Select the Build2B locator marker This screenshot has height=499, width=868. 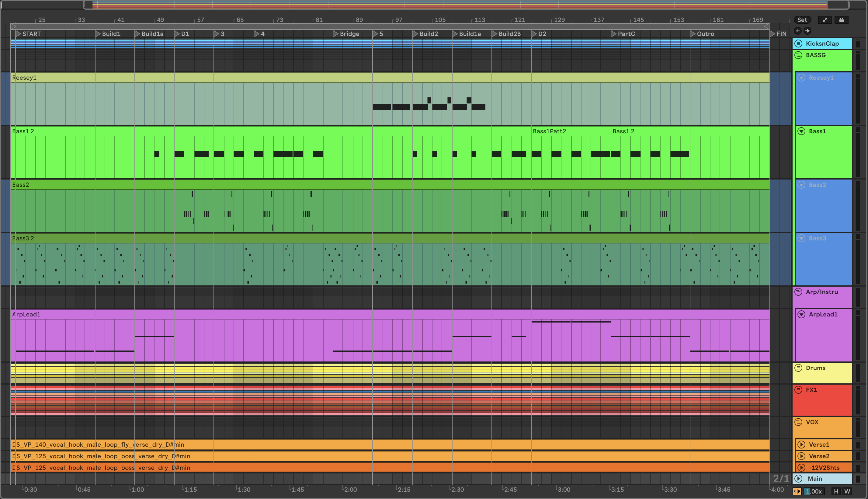coord(495,34)
